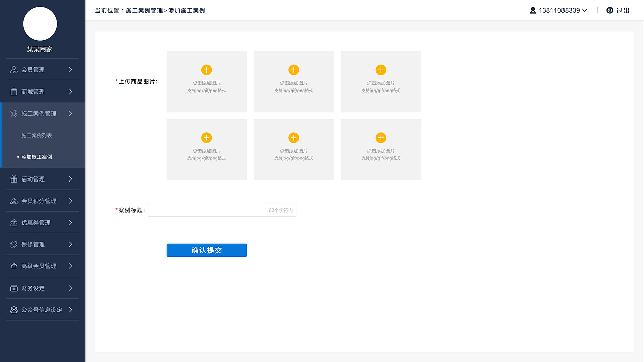Click the 活动管理 gift box icon
644x362 pixels.
(x=14, y=179)
